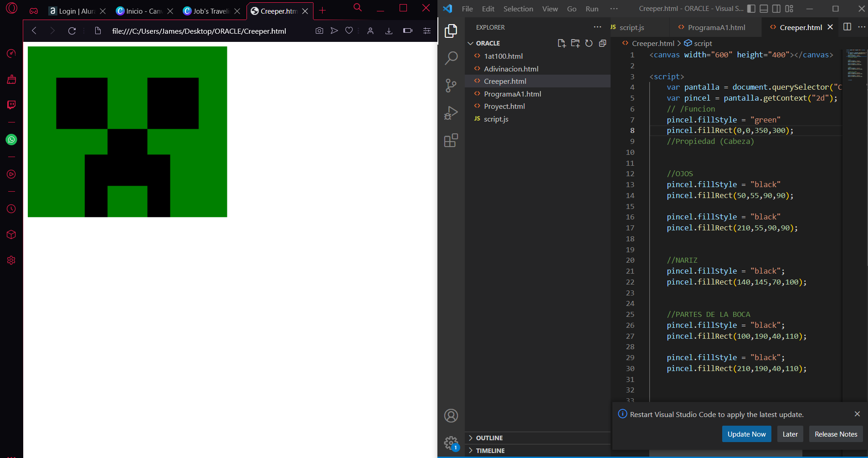Refresh the Explorer file list
This screenshot has height=458, width=868.
[589, 43]
